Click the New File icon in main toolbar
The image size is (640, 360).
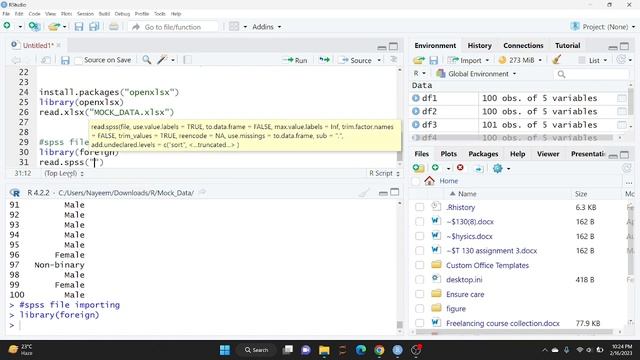pos(7,26)
